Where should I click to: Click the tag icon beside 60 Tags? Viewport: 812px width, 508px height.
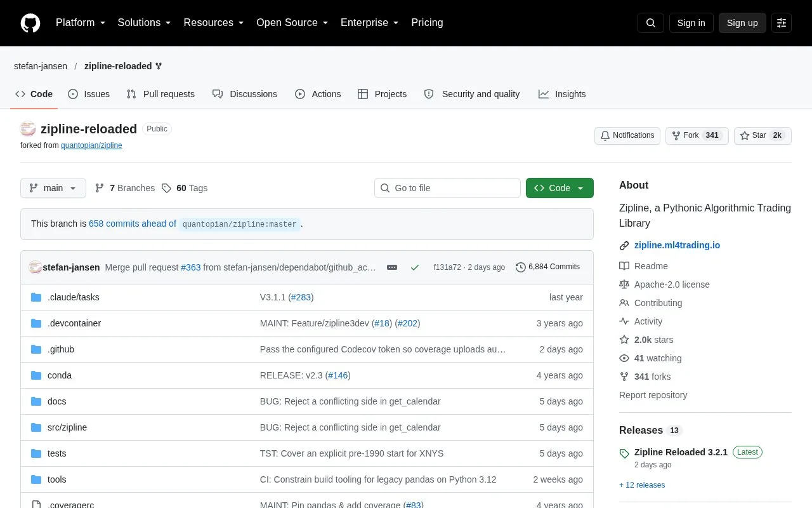(166, 188)
